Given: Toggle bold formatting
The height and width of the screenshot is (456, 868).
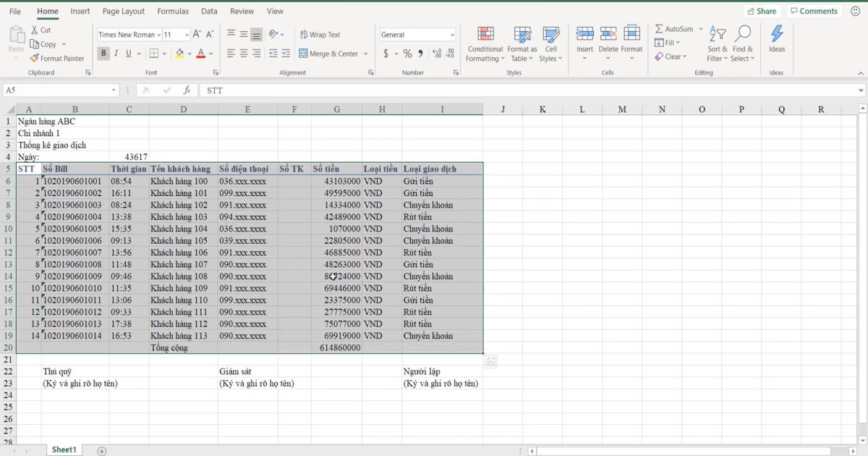Looking at the screenshot, I should click(103, 54).
